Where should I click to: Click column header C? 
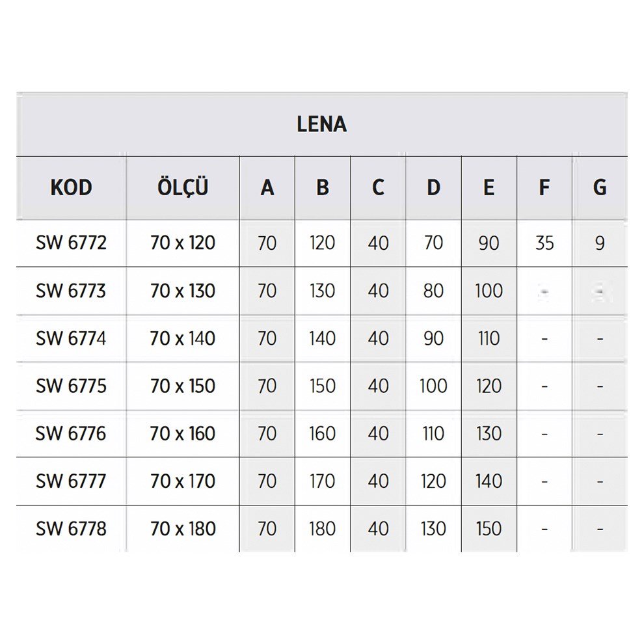coord(378,188)
